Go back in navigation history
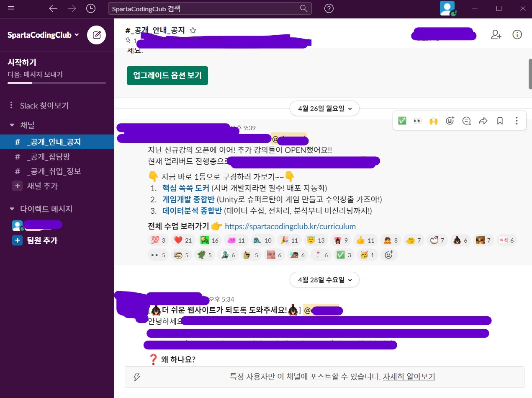 click(53, 8)
